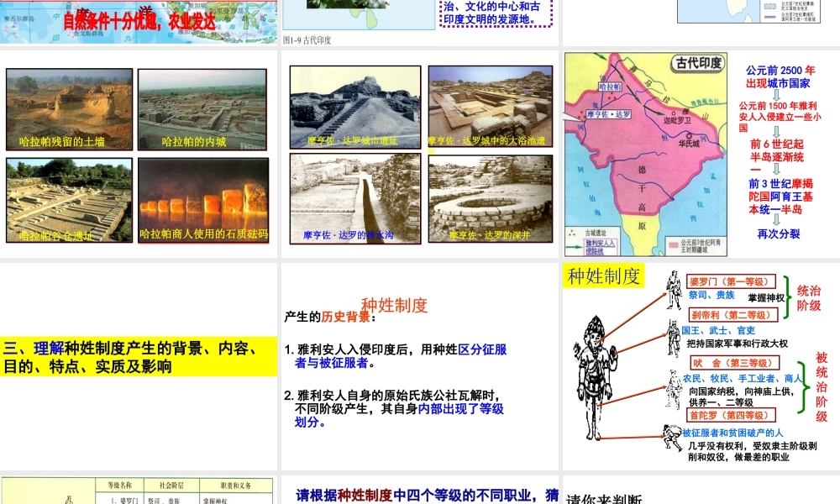The width and height of the screenshot is (840, 504).
Task: Click the 华氏城 city label on the map
Action: [689, 144]
